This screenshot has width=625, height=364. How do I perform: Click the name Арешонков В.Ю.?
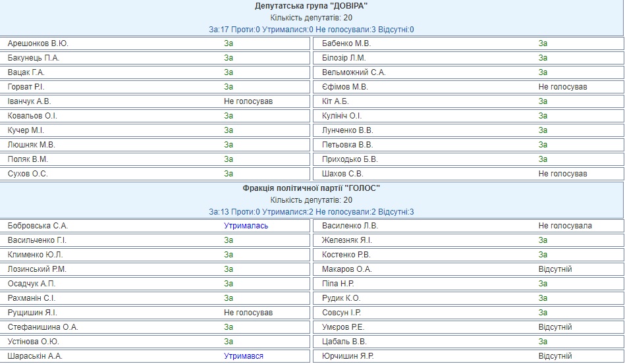coord(38,43)
